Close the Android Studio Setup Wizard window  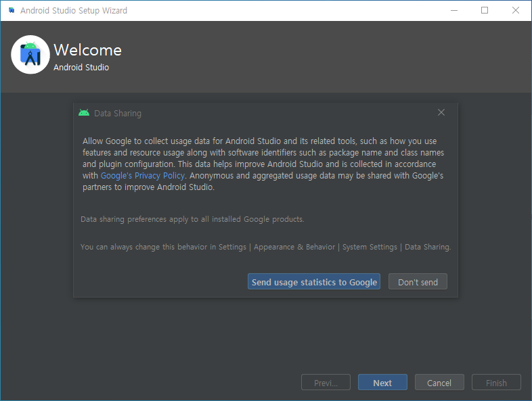[515, 11]
